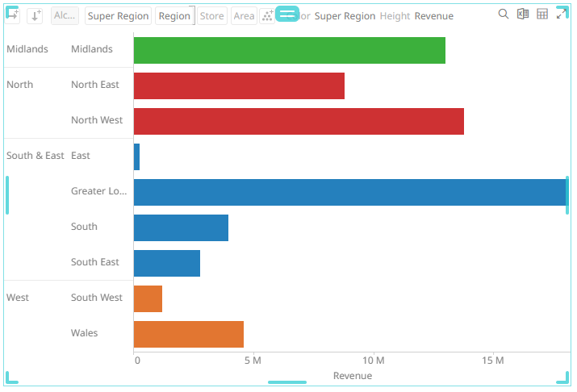Click the Revenue axis title
Image resolution: width=577 pixels, height=392 pixels.
pos(353,376)
